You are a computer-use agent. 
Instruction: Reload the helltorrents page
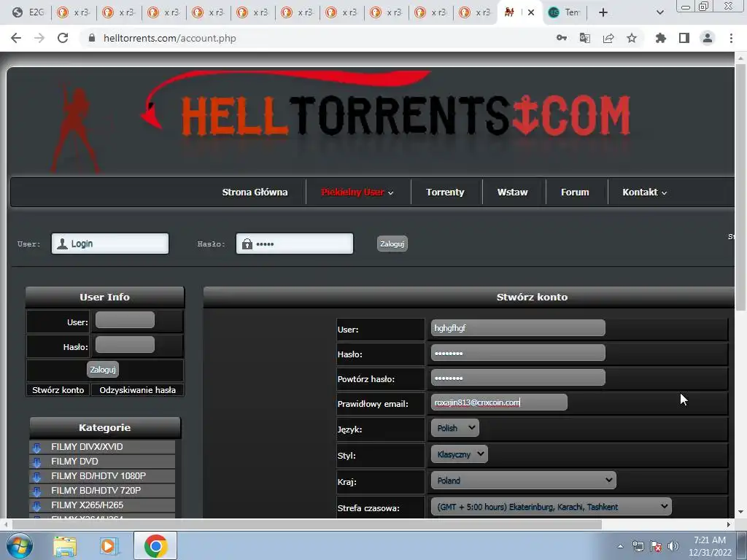[63, 38]
